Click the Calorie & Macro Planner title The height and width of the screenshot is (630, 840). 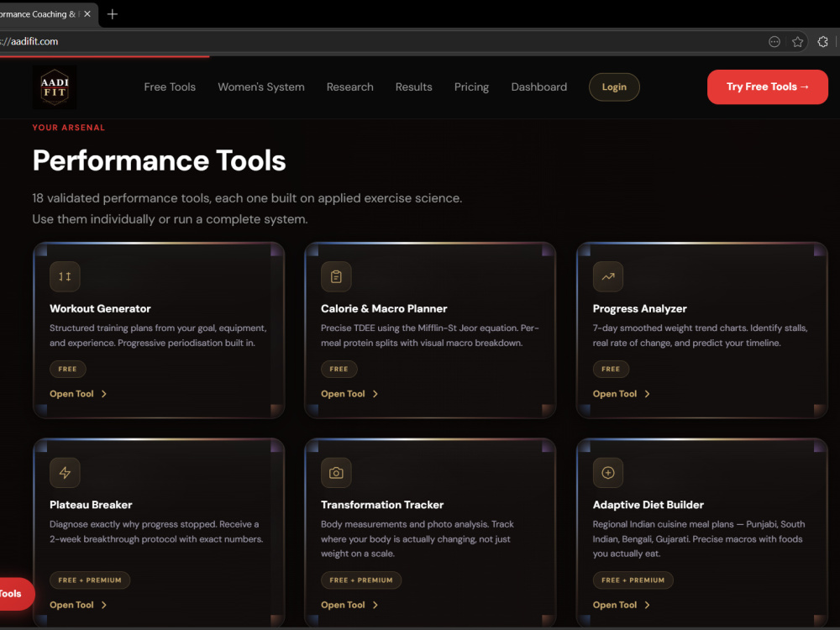384,308
